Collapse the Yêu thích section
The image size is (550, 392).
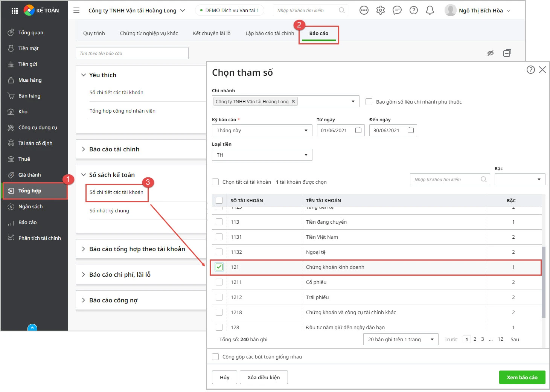(x=84, y=75)
